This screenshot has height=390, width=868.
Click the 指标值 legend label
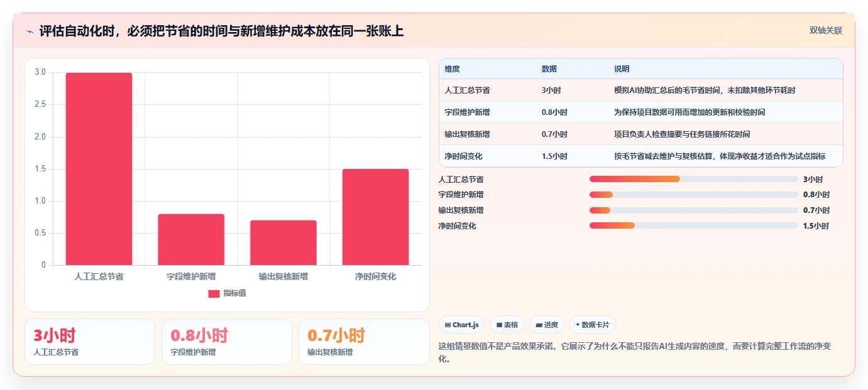pyautogui.click(x=234, y=293)
